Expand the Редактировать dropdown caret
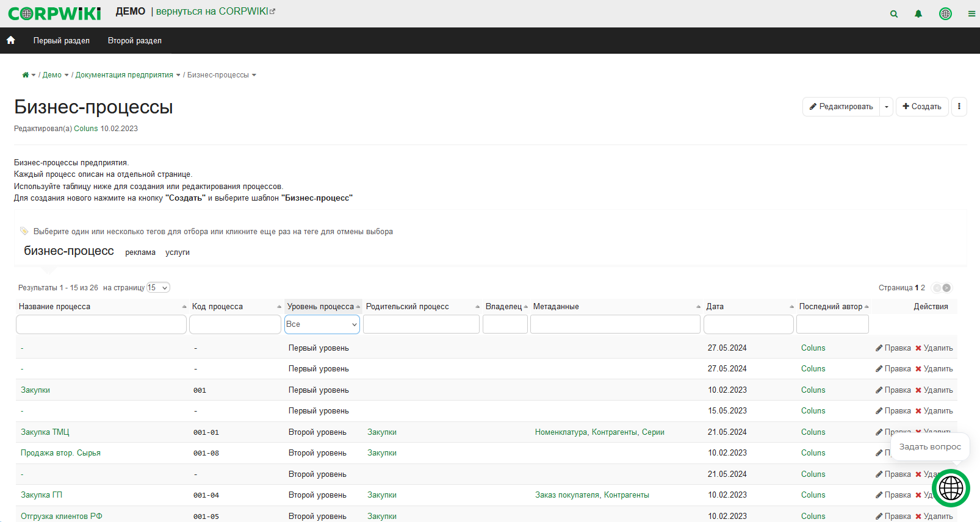980x522 pixels. tap(887, 106)
